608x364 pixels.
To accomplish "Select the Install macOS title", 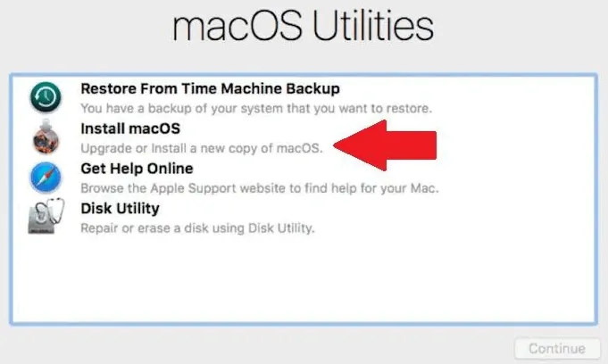I will point(129,128).
